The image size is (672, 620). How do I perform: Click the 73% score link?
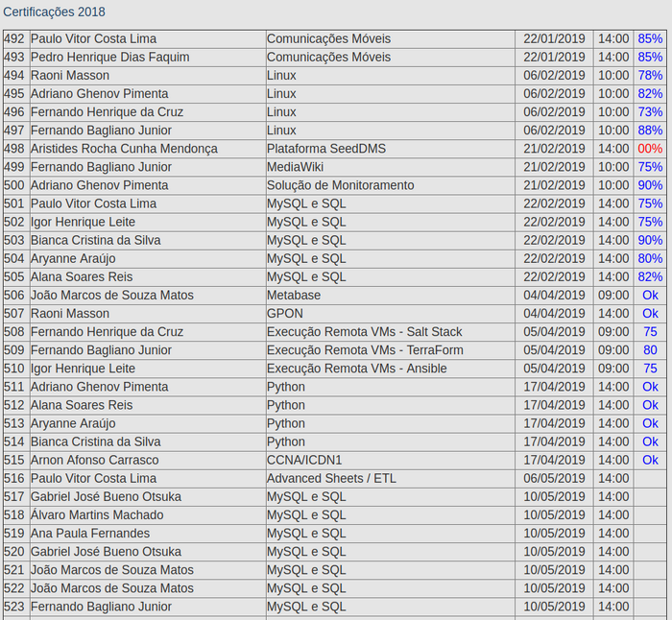click(x=650, y=112)
